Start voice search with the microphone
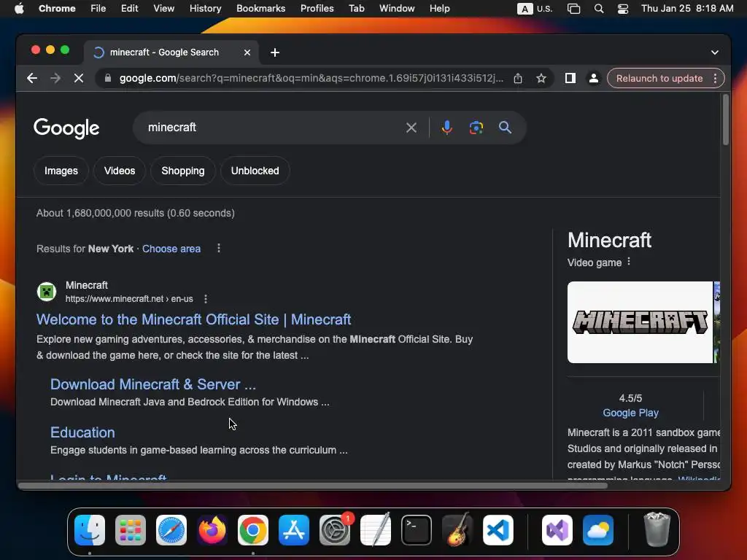 coord(447,128)
